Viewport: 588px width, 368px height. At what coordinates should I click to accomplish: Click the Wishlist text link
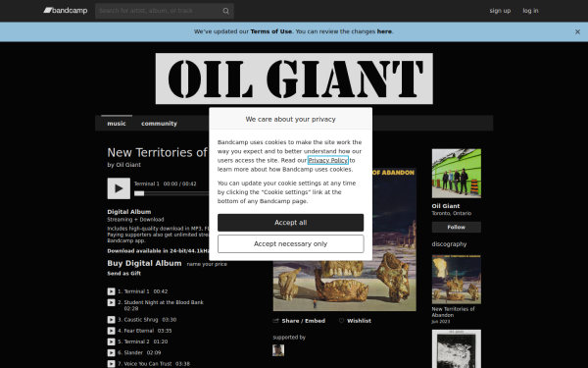pyautogui.click(x=359, y=321)
